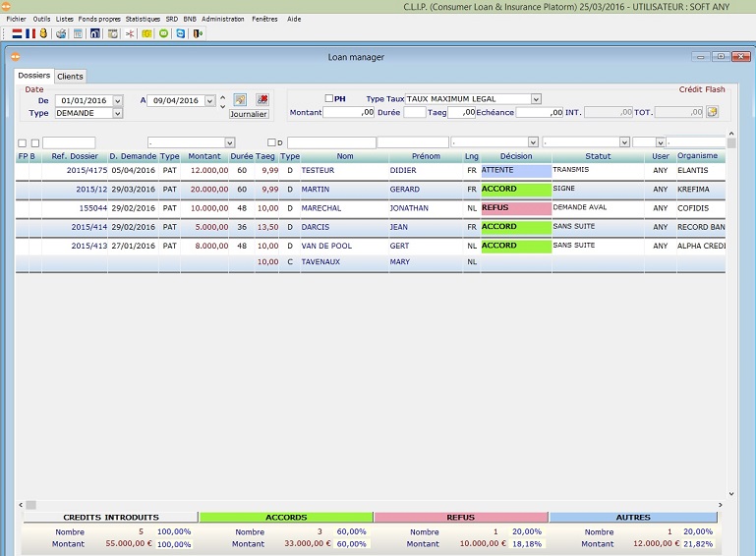The image size is (756, 556).
Task: Click the TeamViewer remote support icon
Action: [180, 33]
